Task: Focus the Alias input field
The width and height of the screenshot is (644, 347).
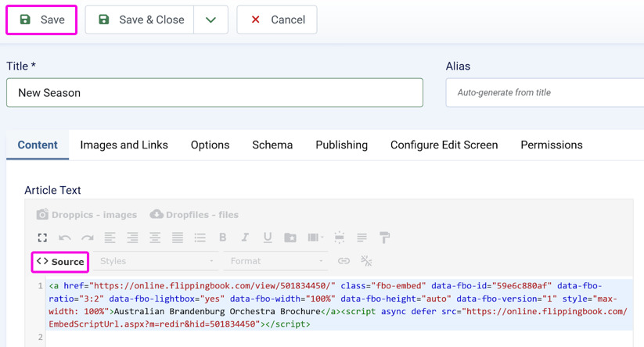Action: point(545,93)
